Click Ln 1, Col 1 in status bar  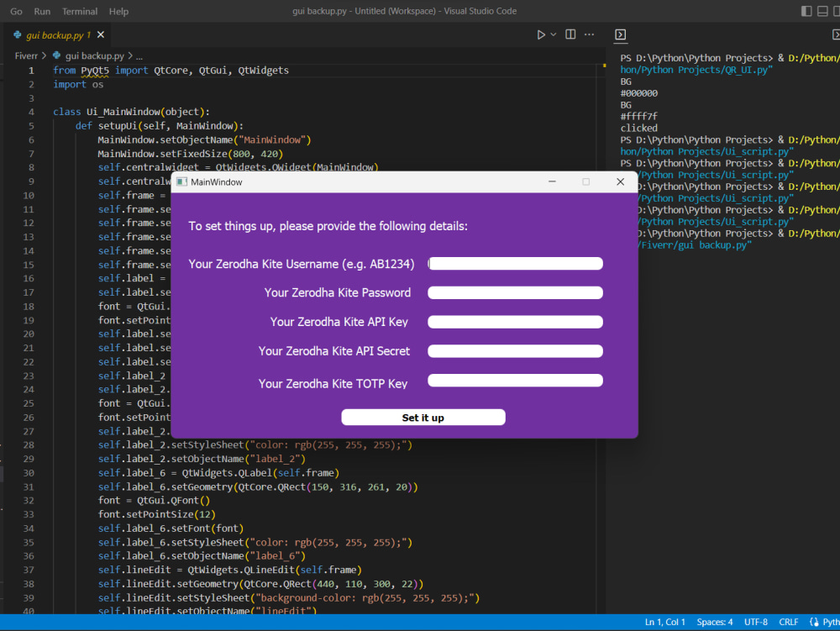pos(664,622)
